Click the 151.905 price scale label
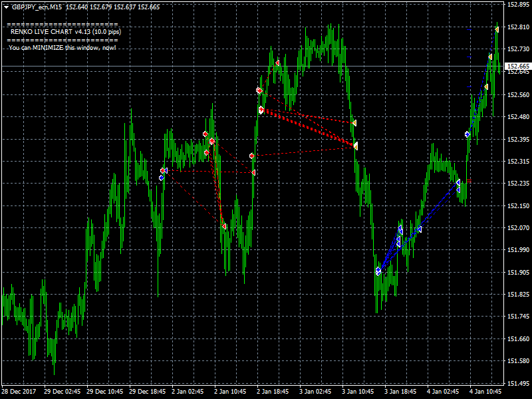Screen dimensions: 532x399 point(518,273)
